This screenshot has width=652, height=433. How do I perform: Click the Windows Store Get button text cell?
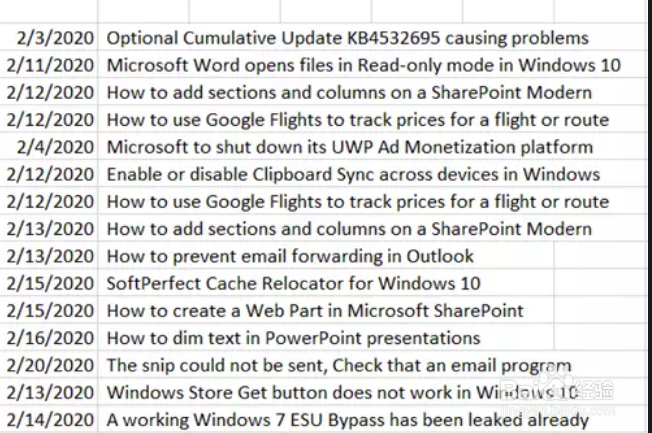[x=342, y=393]
